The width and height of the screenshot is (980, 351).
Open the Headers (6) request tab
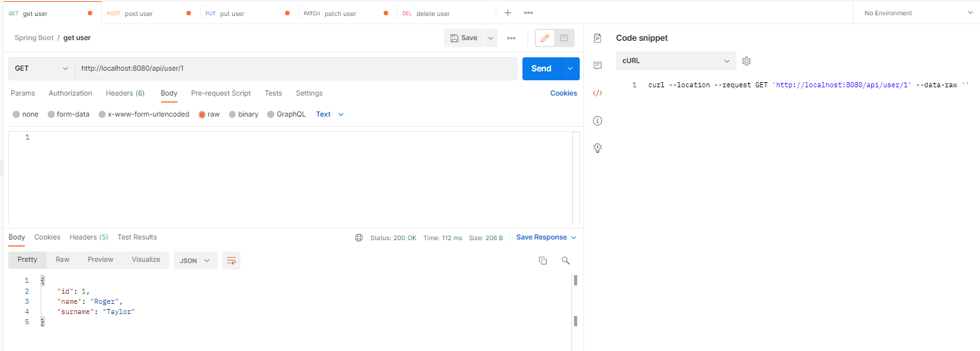tap(125, 94)
